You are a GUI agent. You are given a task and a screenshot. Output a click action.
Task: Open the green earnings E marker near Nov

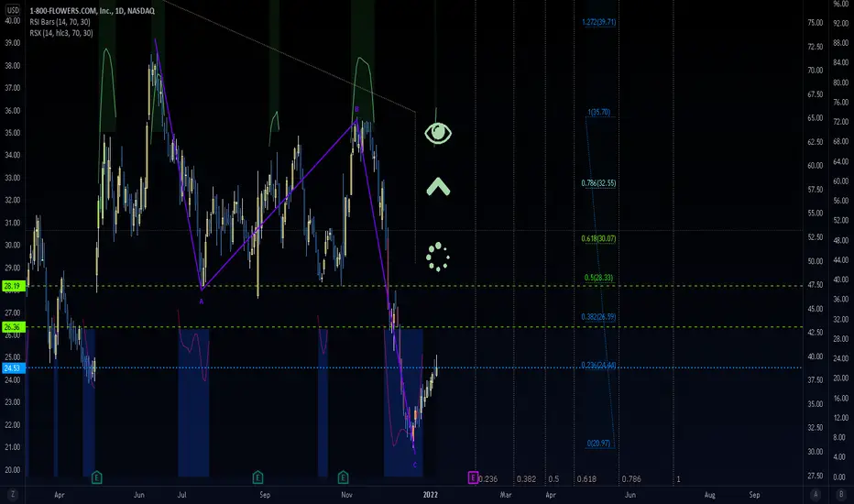343,477
